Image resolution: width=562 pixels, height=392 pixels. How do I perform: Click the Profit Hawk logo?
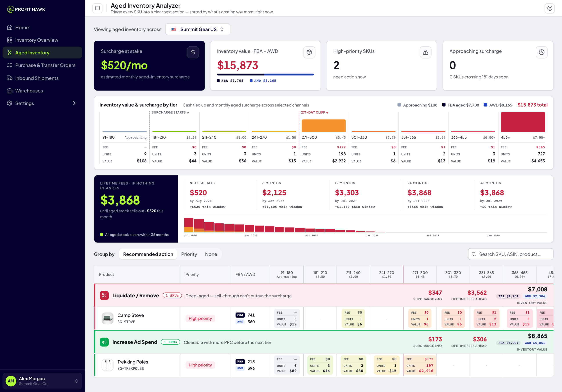(26, 9)
